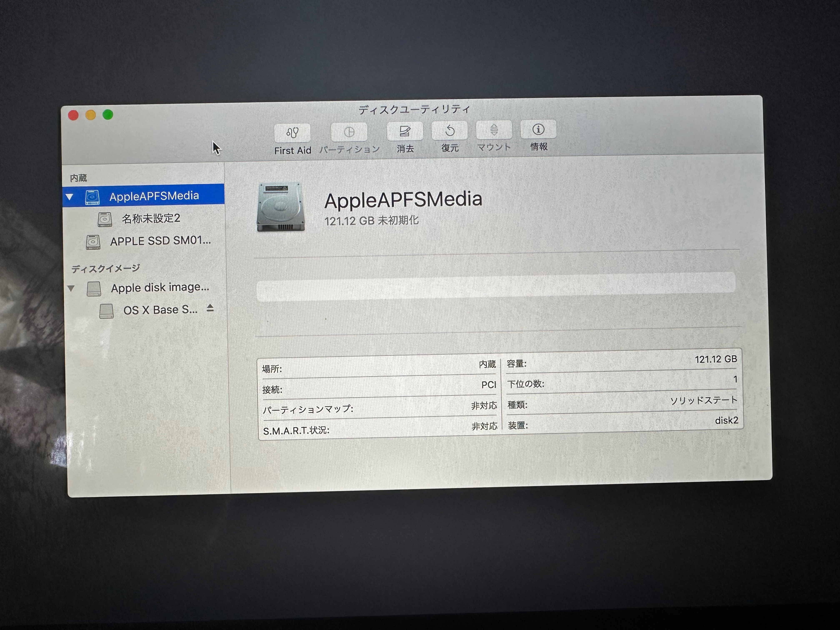Click the パーティション pie chart icon
Screen dimensions: 840x630
click(x=349, y=132)
